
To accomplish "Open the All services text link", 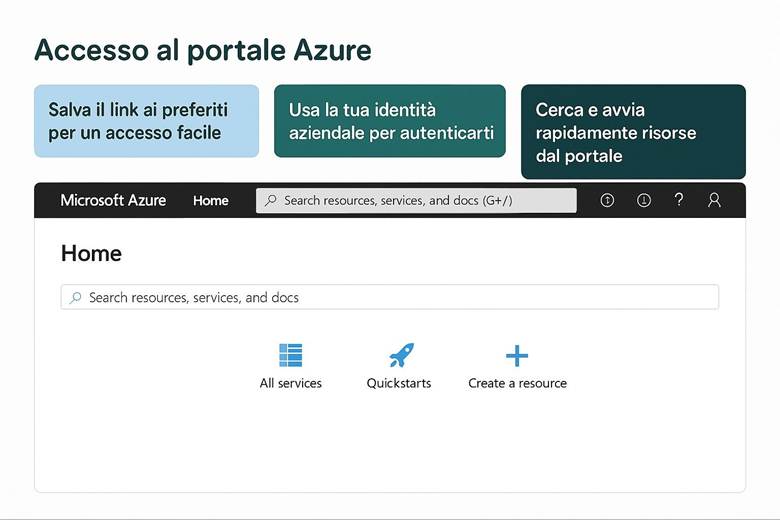I will [x=291, y=383].
